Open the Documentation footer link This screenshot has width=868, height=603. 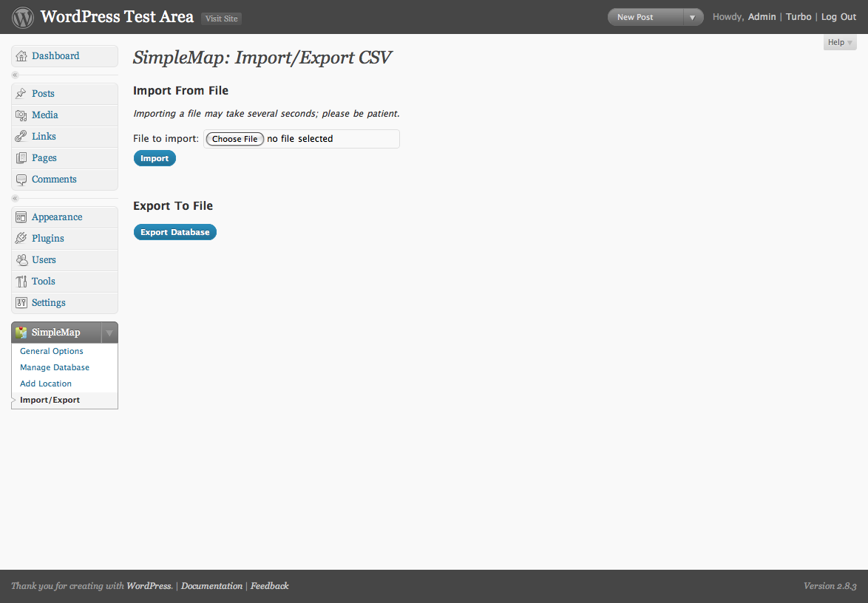pyautogui.click(x=211, y=586)
